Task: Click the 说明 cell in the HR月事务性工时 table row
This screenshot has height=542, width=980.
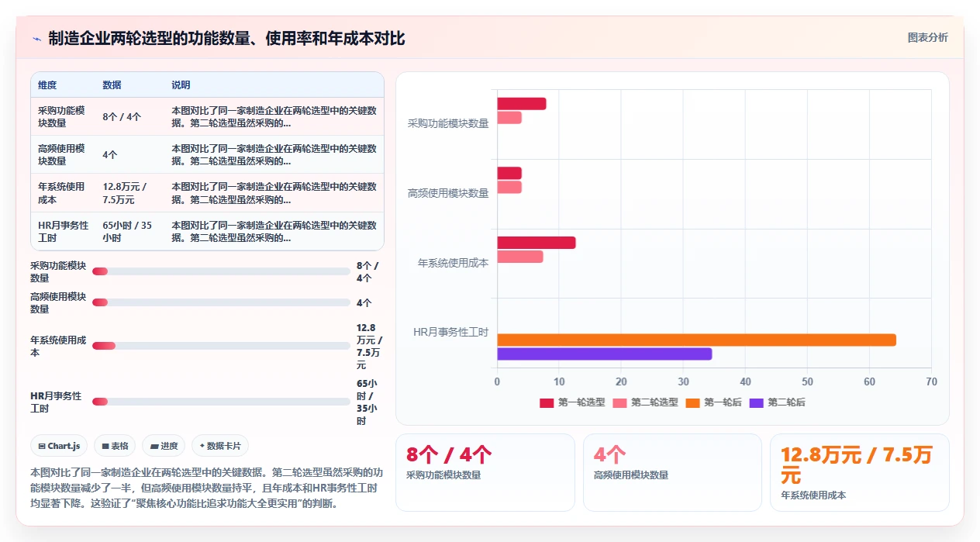Action: (x=274, y=231)
